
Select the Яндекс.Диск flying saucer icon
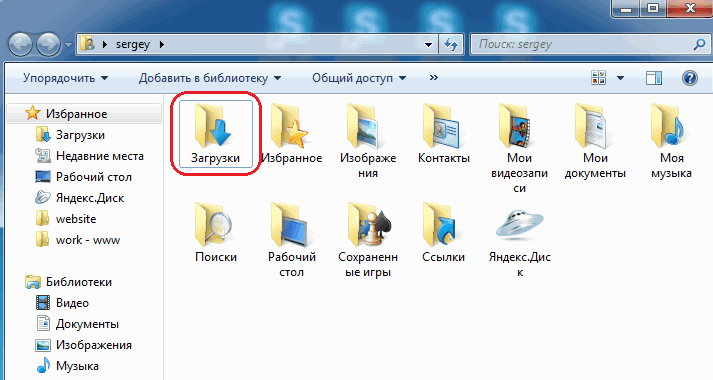point(519,225)
